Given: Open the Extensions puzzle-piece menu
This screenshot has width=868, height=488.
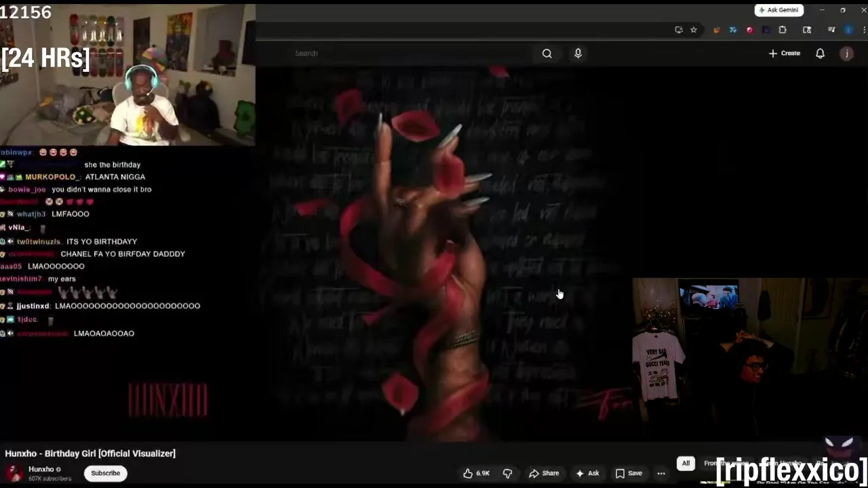Looking at the screenshot, I should 783,30.
